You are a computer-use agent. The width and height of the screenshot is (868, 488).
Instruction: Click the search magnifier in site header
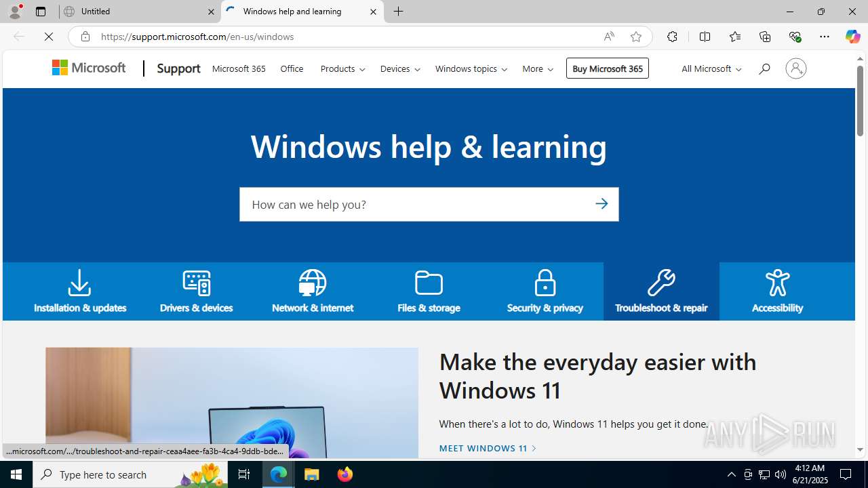pyautogui.click(x=764, y=68)
